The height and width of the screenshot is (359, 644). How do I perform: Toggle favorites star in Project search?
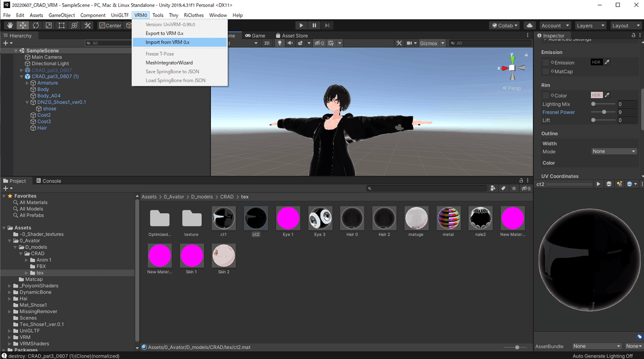pos(514,188)
